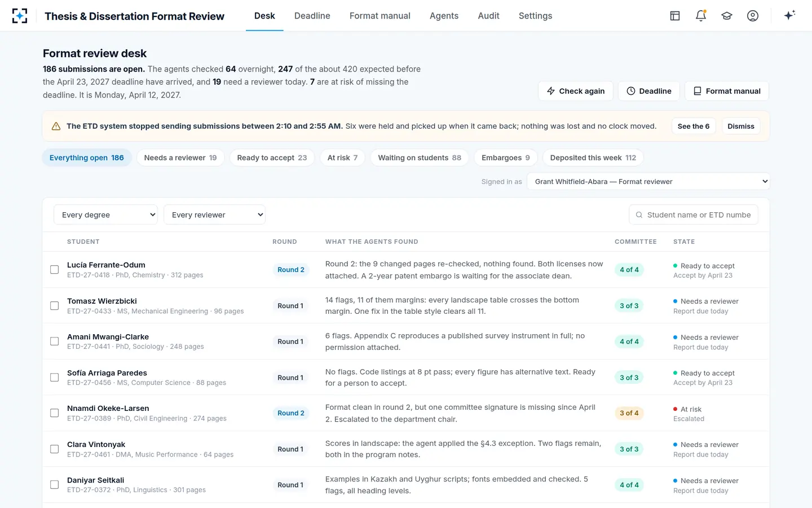Image resolution: width=812 pixels, height=508 pixels.
Task: Check the box for Daniyar Seitkali
Action: (55, 485)
